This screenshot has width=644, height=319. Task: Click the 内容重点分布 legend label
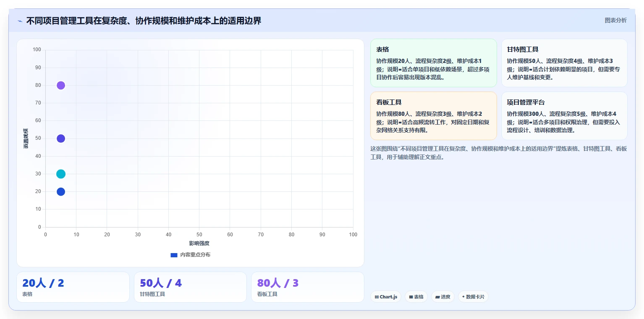[x=195, y=255]
